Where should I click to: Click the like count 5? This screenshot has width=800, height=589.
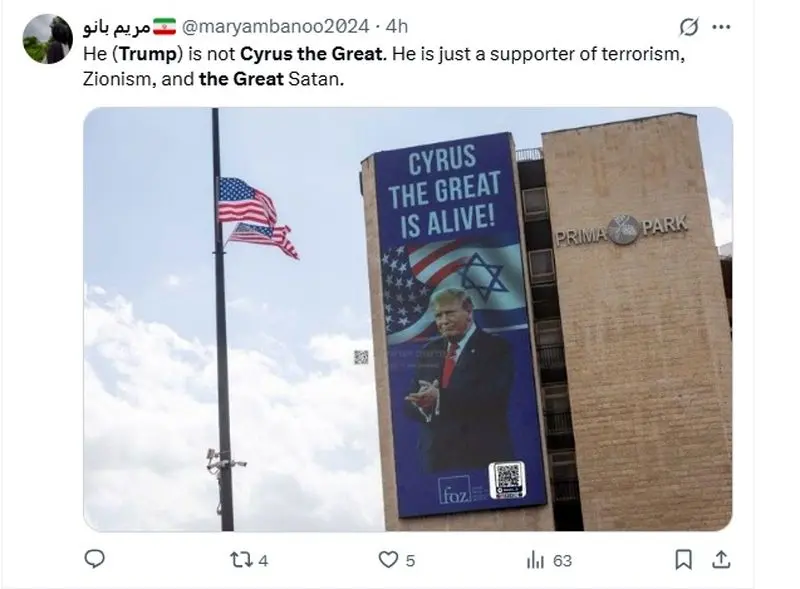pos(410,561)
